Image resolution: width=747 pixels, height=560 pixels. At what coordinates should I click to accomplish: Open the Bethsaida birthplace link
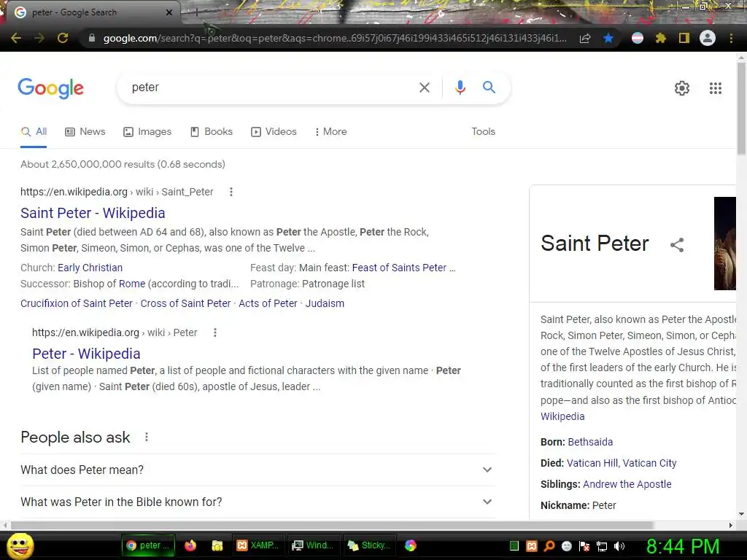pos(590,442)
